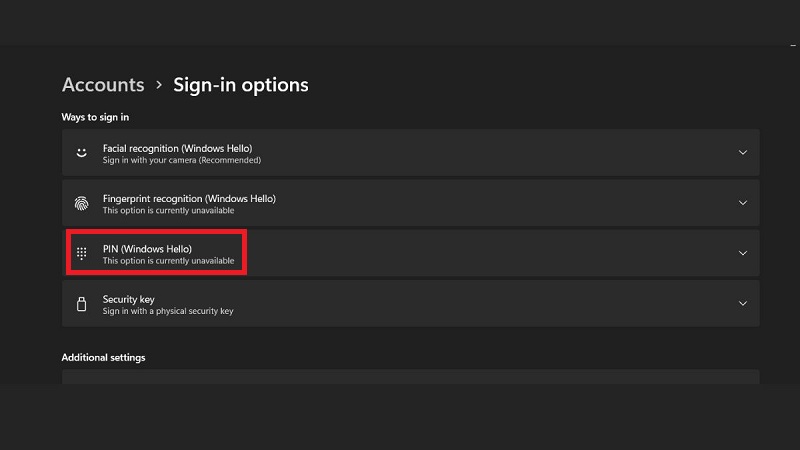
Task: Click the breadcrumb separator arrow after Accounts
Action: point(159,86)
